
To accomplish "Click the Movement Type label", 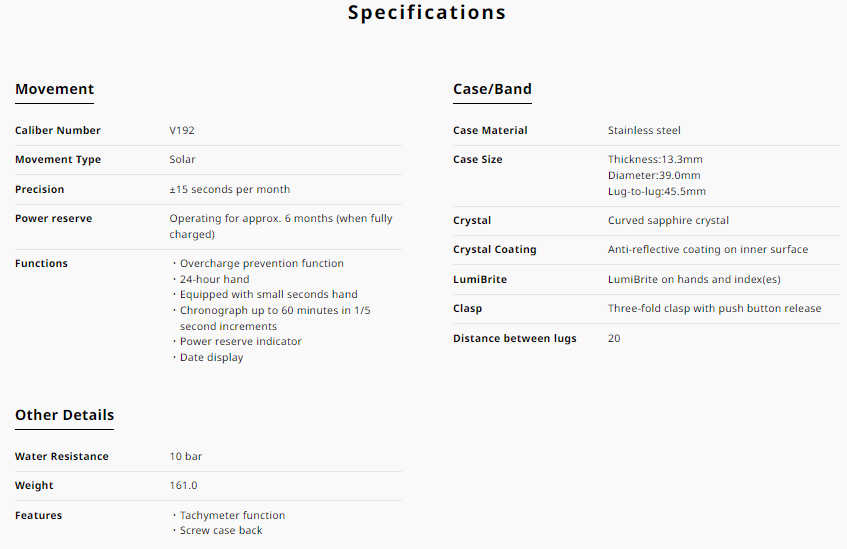I will point(58,160).
